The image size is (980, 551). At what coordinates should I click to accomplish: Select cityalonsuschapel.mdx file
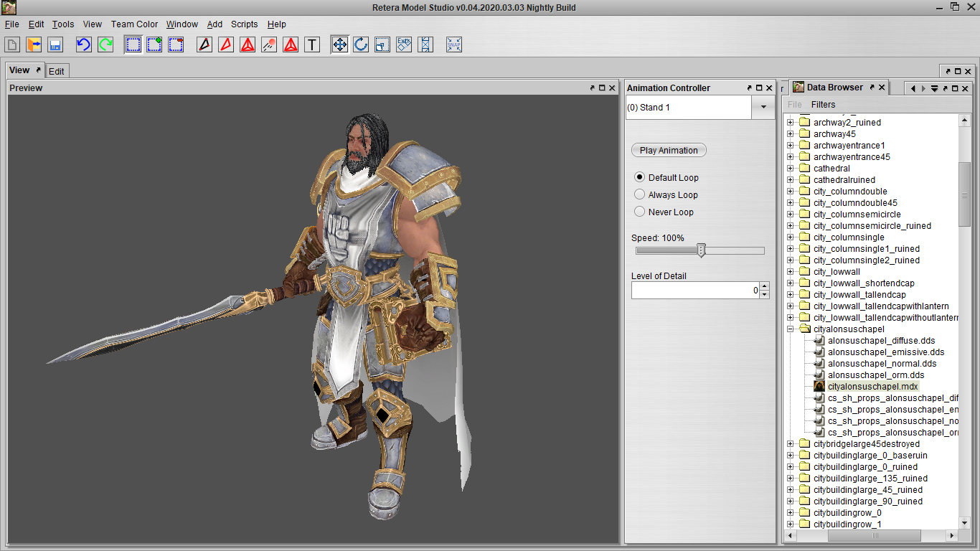pyautogui.click(x=872, y=387)
